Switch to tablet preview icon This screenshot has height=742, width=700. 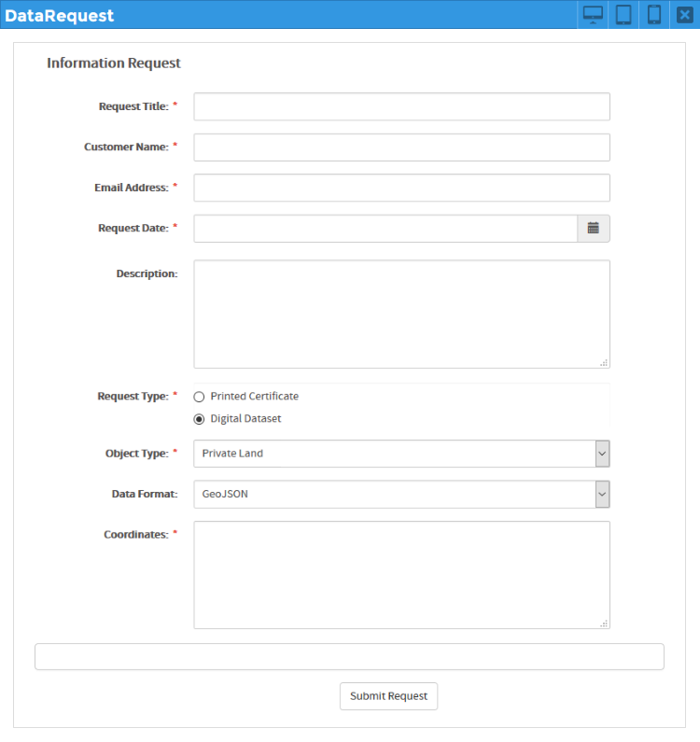pos(623,15)
